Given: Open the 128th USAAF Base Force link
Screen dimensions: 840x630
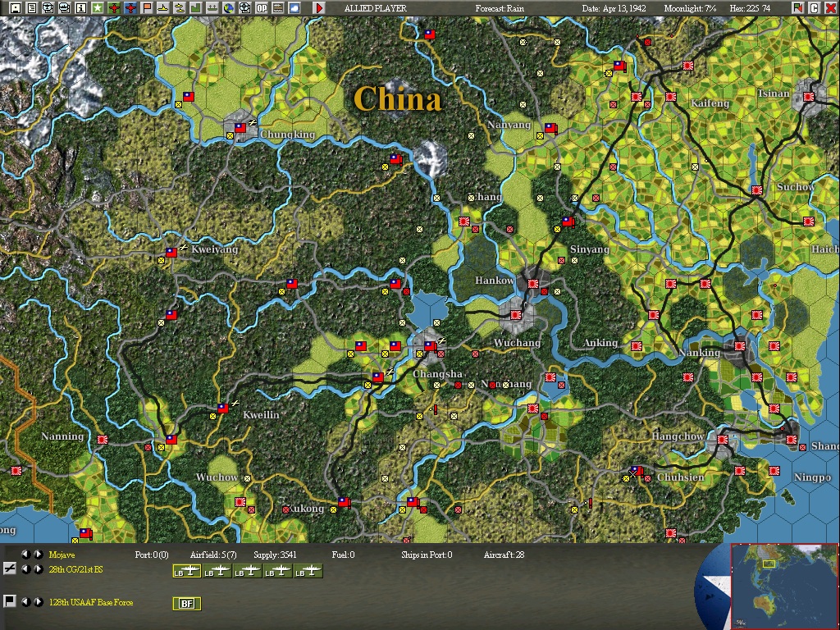Looking at the screenshot, I should (x=91, y=602).
